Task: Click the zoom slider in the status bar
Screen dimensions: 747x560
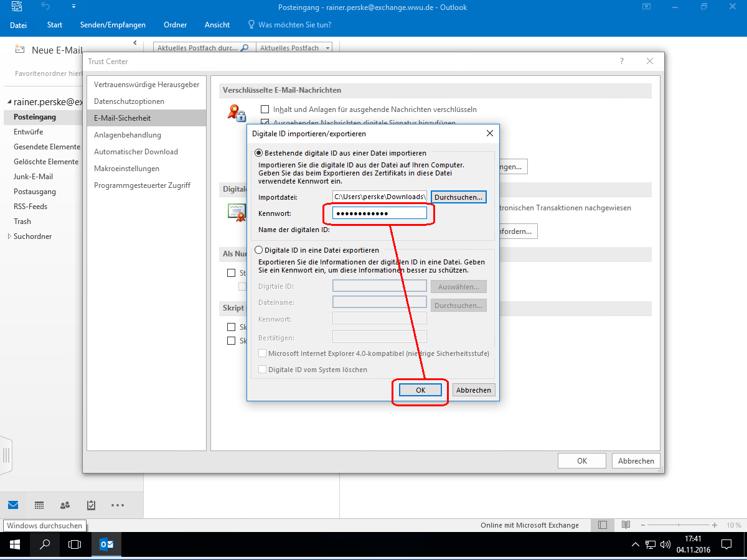Action: click(680, 525)
